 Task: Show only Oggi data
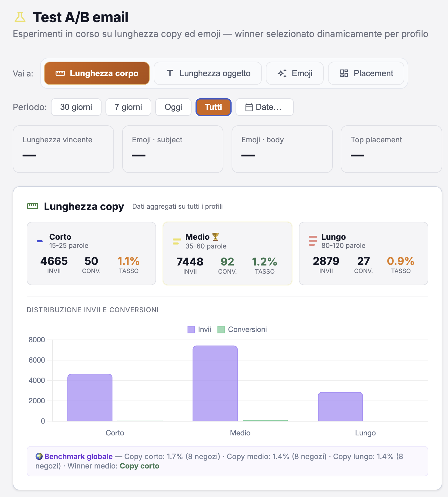173,107
